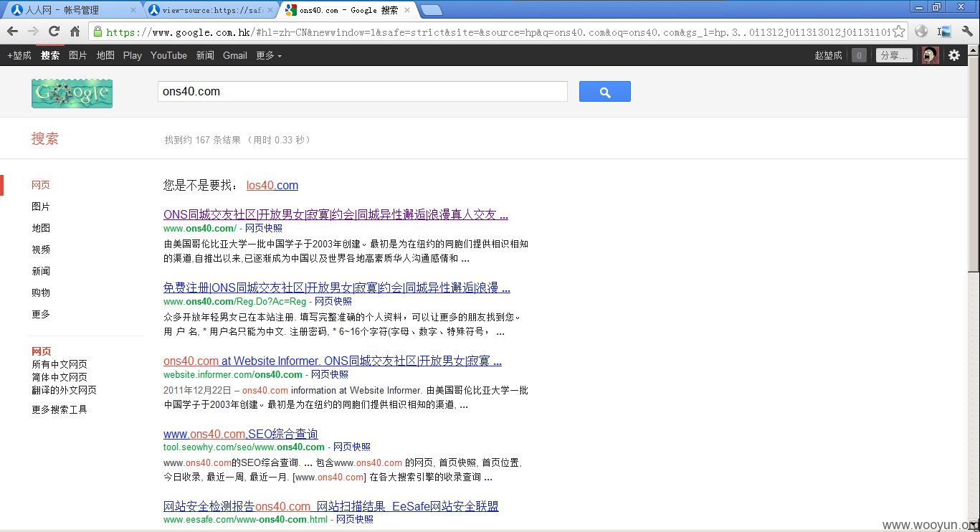Go back using the browser back arrow
The image size is (980, 532).
pyautogui.click(x=12, y=32)
